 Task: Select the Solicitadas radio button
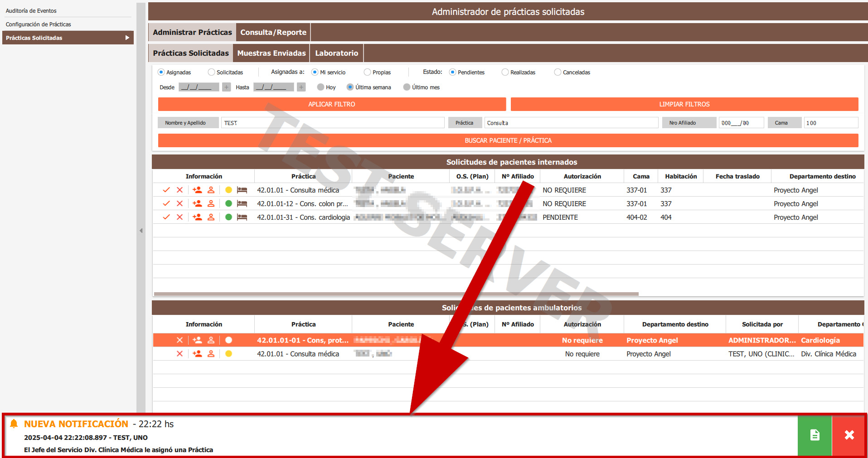211,72
